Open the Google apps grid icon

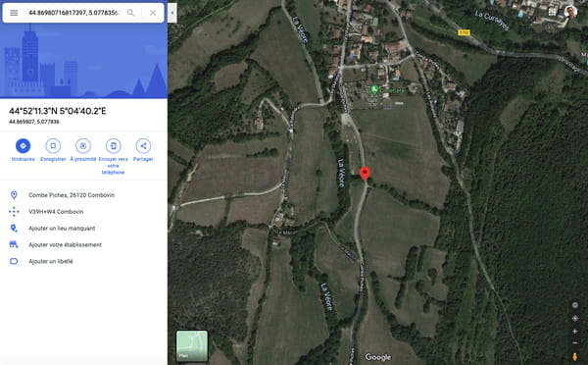tap(552, 12)
